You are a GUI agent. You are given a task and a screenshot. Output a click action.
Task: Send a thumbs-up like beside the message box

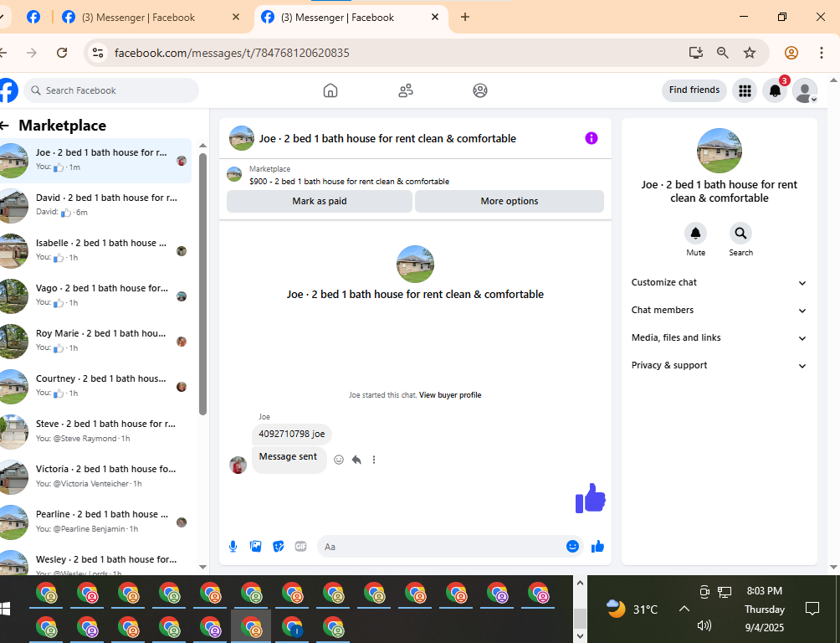point(597,547)
